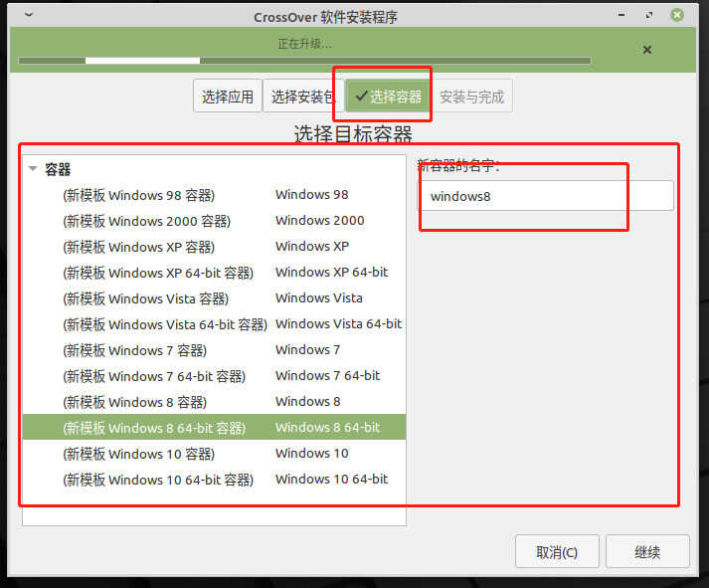Dismiss the upgrade progress bar with its X

[x=647, y=50]
